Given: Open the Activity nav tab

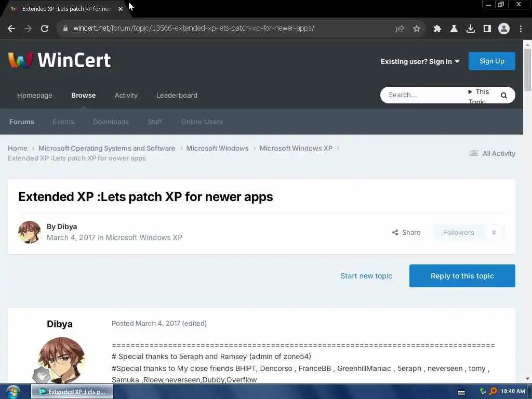Looking at the screenshot, I should [x=126, y=96].
